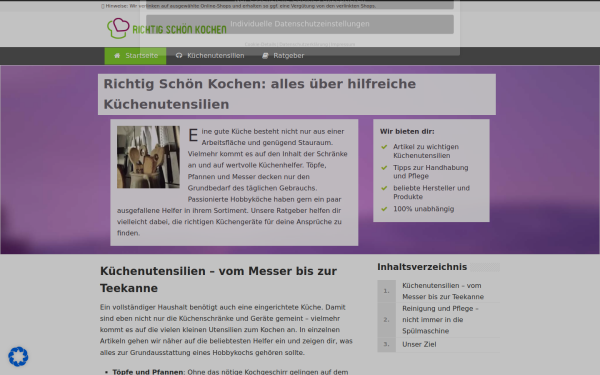Open the Küchenutensilien menu item

(x=210, y=56)
